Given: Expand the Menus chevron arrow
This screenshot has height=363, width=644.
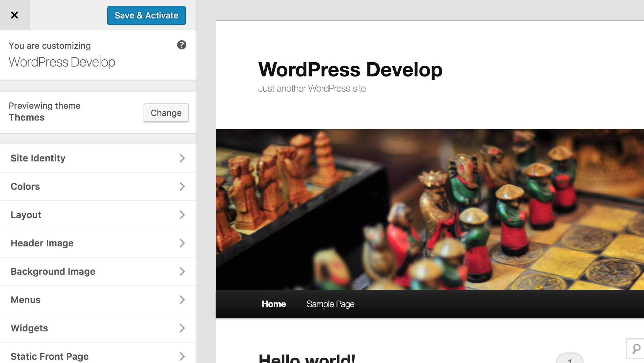Looking at the screenshot, I should click(182, 300).
